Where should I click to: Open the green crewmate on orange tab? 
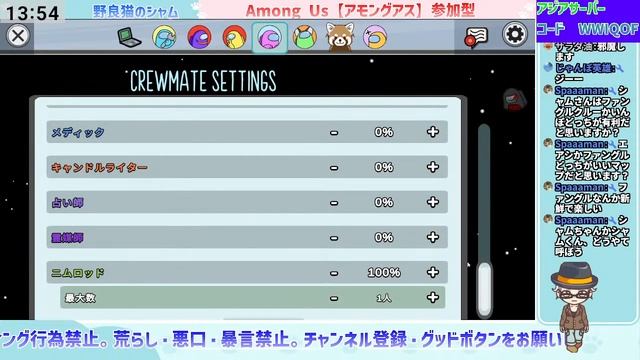point(305,37)
